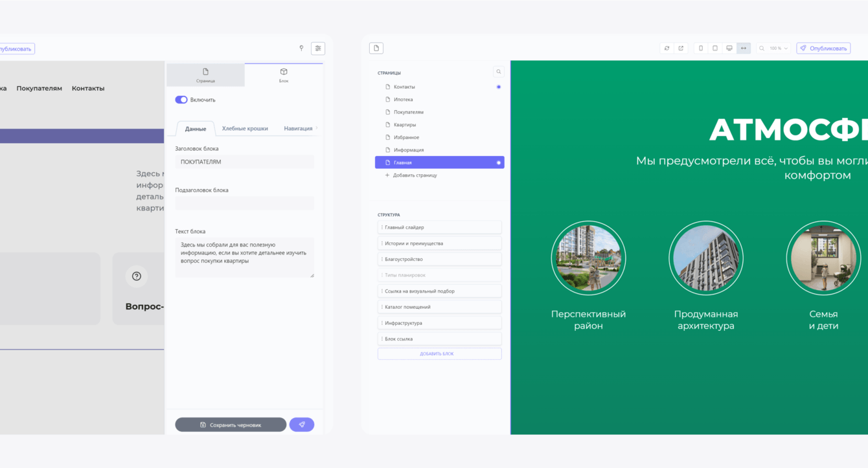Image resolution: width=868 pixels, height=468 pixels.
Task: Grab the drag handle of Каталог помещений
Action: coord(382,307)
